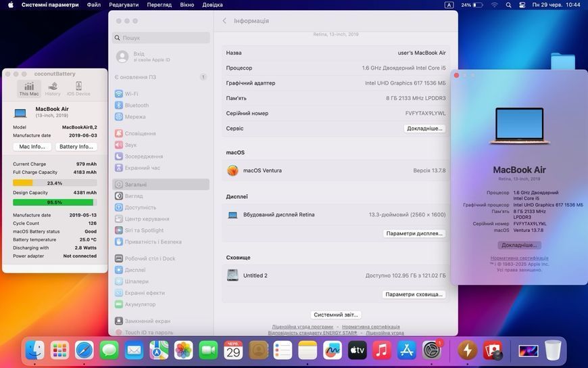The image size is (588, 368).
Task: Select Звук in the settings sidebar
Action: point(161,145)
